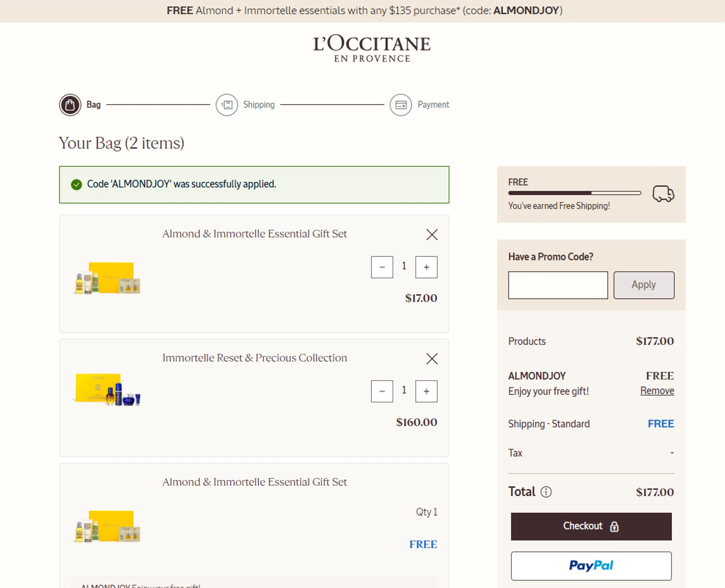The width and height of the screenshot is (725, 588).
Task: Click the 'Enjoy your free gift!' summary text
Action: 549,391
